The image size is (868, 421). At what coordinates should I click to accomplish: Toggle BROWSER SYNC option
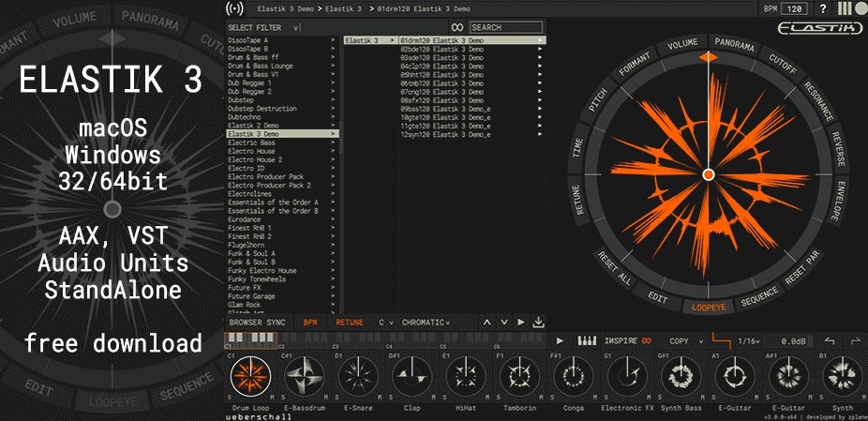point(258,323)
